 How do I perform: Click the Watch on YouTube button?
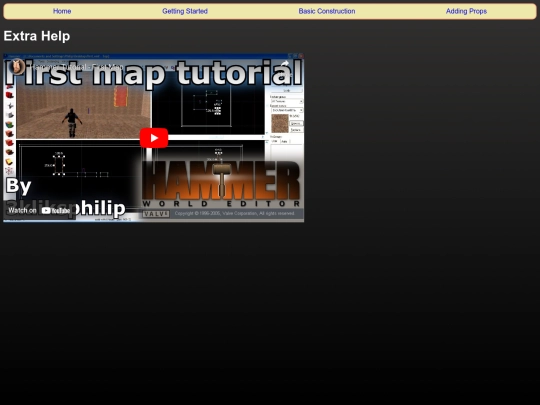pos(39,210)
